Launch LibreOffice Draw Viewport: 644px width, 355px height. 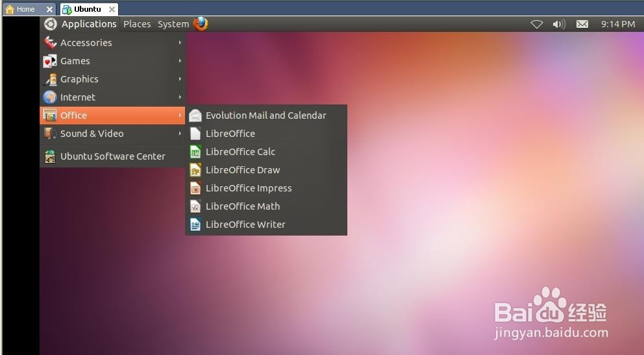pos(266,170)
